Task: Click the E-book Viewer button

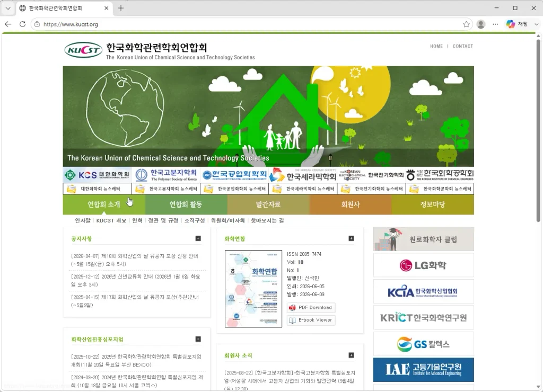Action: [311, 320]
